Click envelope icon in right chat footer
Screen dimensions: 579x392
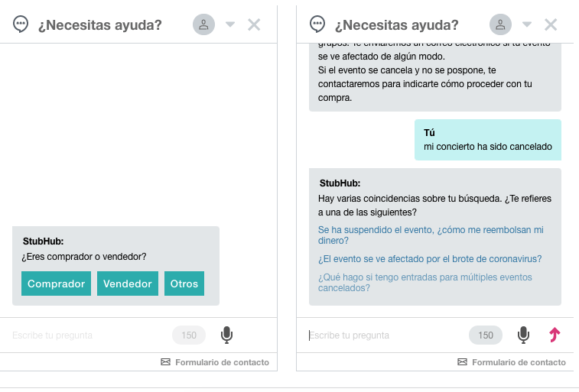coord(462,362)
